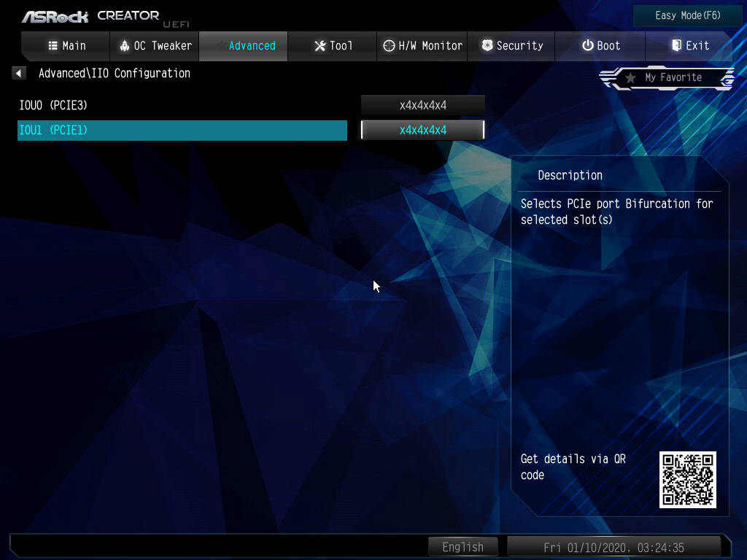Switch to the Advanced tab
Viewport: 747px width, 560px height.
point(244,45)
